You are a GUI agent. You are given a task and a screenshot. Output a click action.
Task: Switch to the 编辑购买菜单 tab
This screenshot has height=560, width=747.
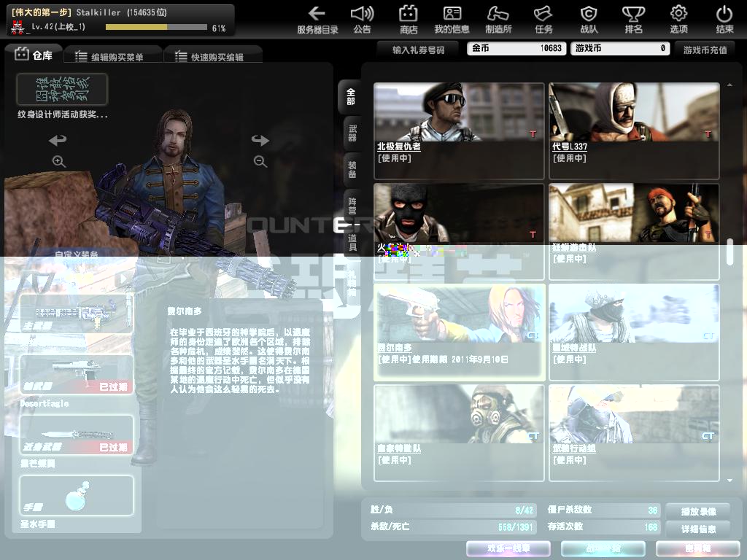tap(109, 56)
